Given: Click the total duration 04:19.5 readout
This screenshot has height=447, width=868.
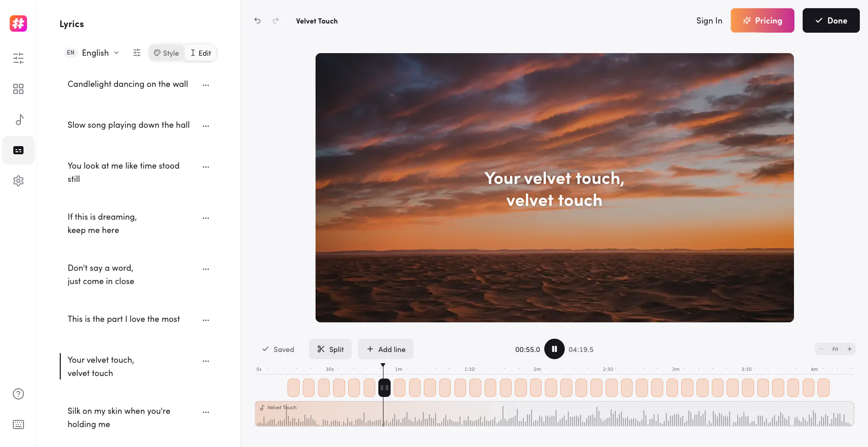Looking at the screenshot, I should (581, 349).
